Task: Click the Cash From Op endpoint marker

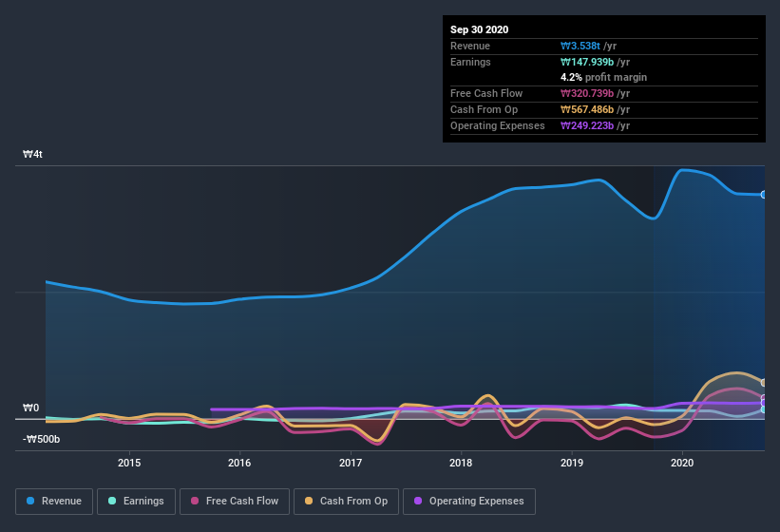Action: pyautogui.click(x=764, y=382)
